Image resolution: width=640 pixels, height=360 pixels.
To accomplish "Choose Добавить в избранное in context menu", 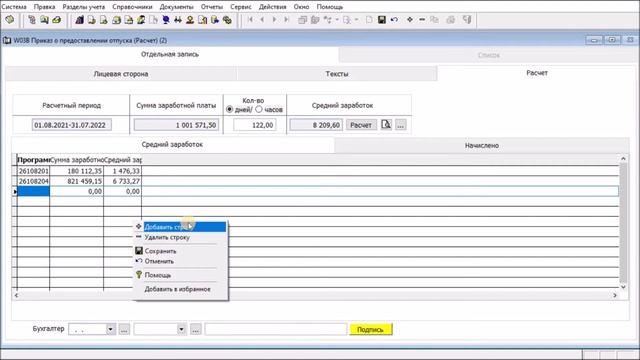I will pyautogui.click(x=180, y=289).
